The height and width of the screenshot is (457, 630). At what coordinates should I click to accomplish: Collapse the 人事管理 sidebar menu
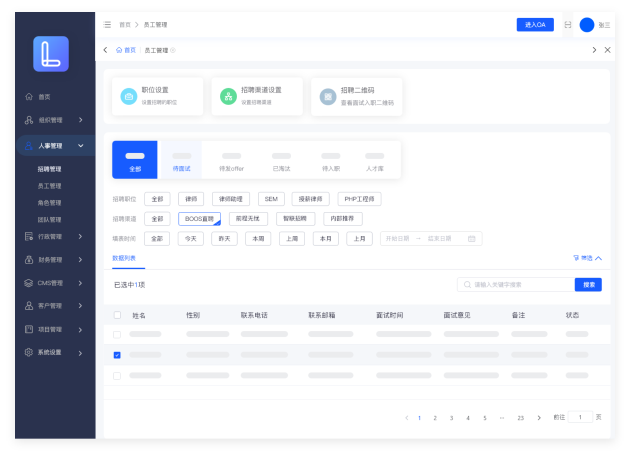(x=80, y=146)
